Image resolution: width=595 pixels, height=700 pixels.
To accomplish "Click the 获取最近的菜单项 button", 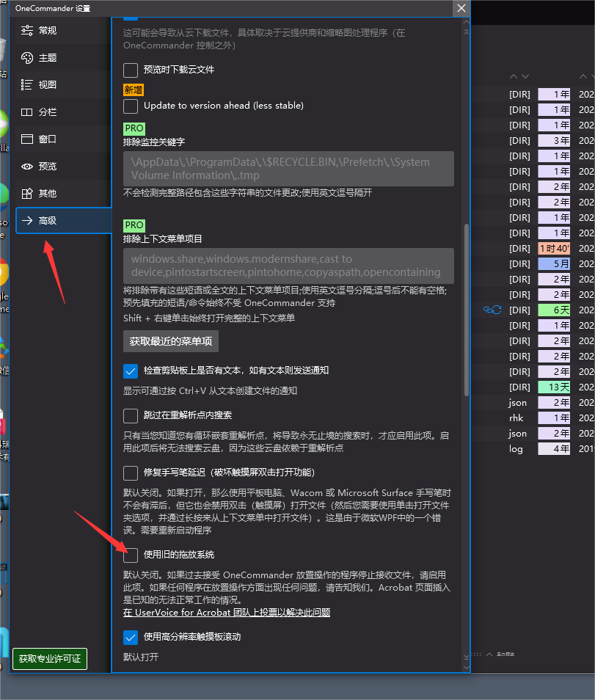I will [170, 340].
